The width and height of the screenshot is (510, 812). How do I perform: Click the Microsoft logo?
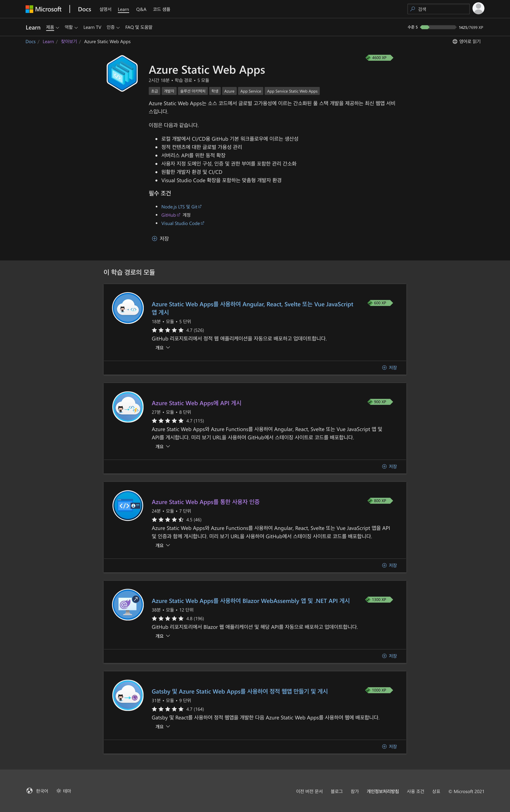point(43,9)
